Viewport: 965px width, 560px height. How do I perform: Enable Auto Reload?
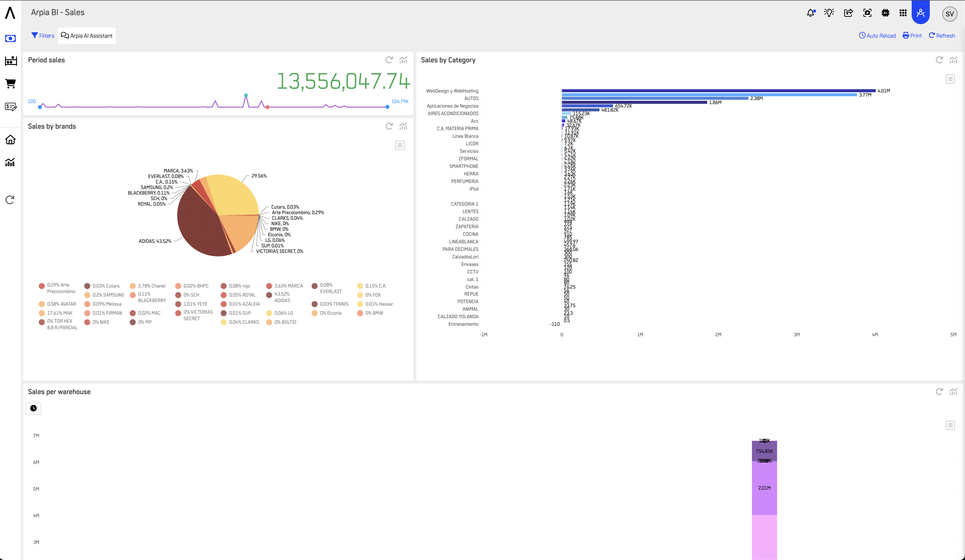click(877, 36)
